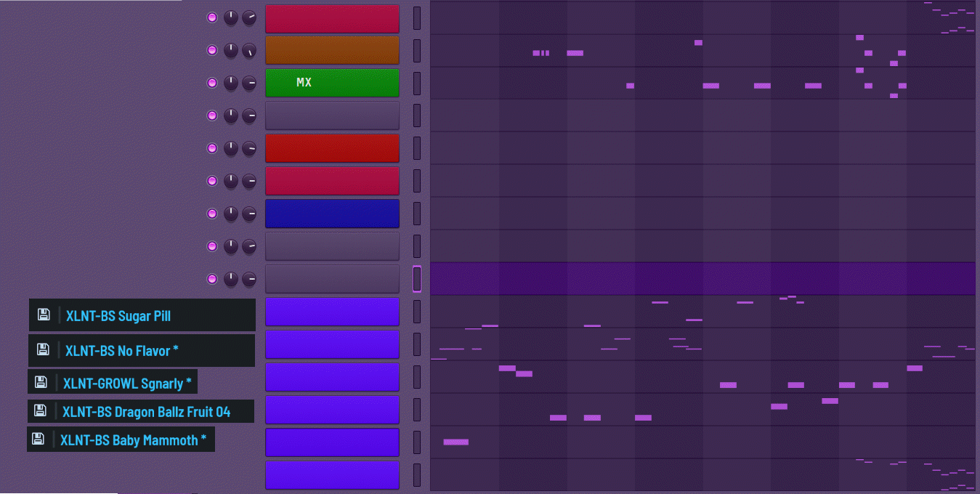Toggle the mute LED of the blue channel

tap(212, 214)
